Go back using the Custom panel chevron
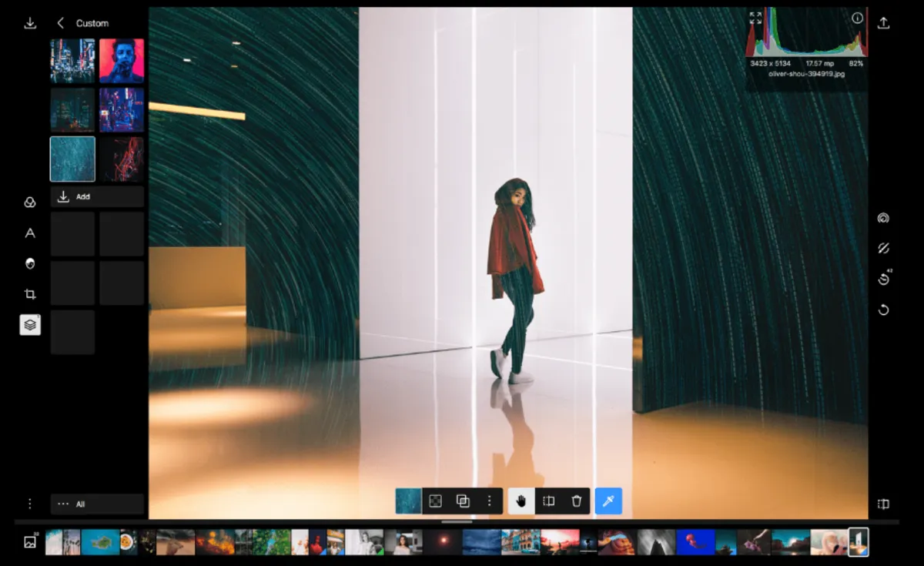This screenshot has width=924, height=566. [x=60, y=23]
